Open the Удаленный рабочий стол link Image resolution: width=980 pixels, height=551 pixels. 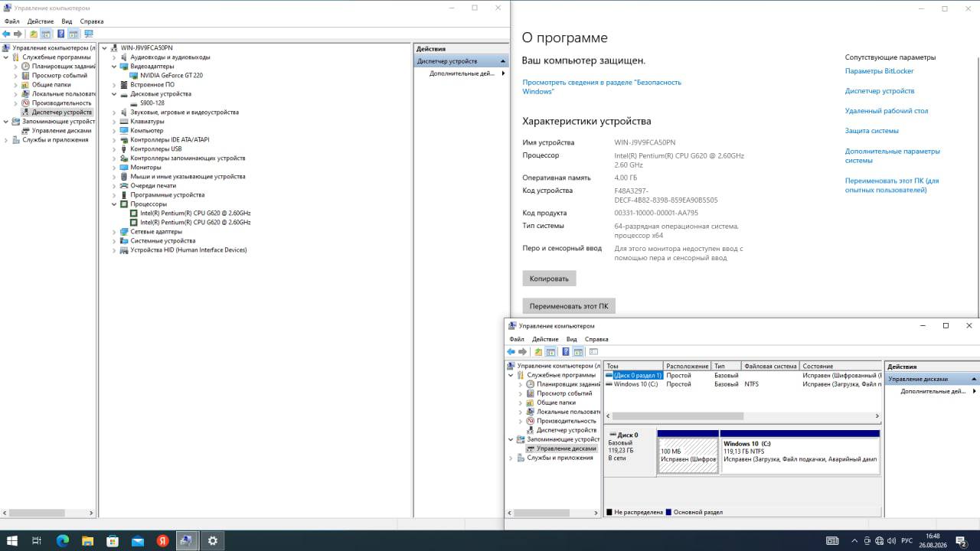887,111
